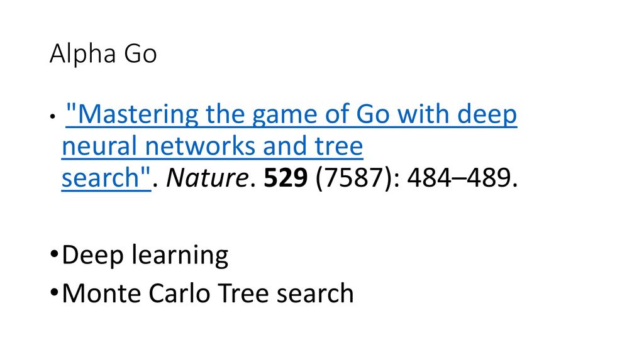
Task: Click the "Deep learning" bullet text
Action: point(145,255)
